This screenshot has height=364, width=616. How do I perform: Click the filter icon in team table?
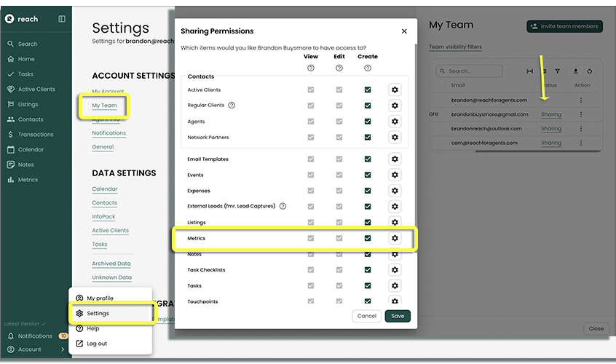point(558,71)
